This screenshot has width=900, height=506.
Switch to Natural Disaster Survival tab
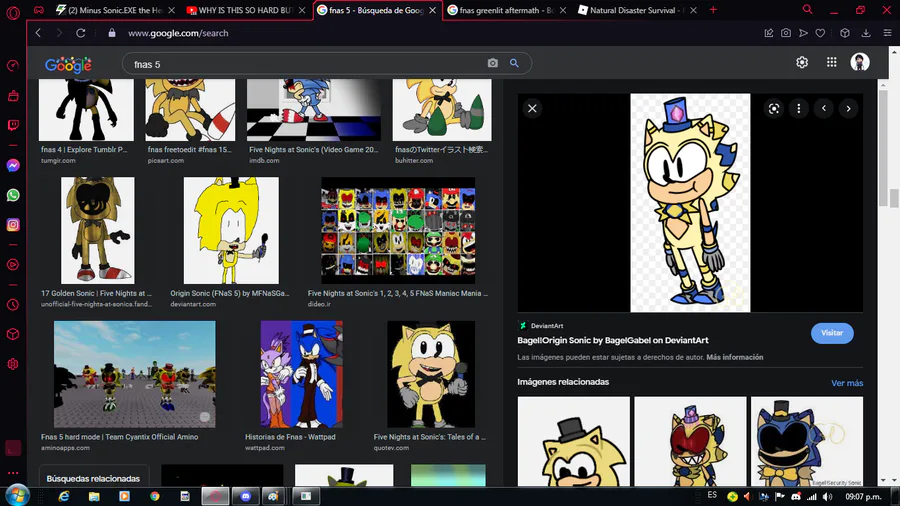click(637, 10)
